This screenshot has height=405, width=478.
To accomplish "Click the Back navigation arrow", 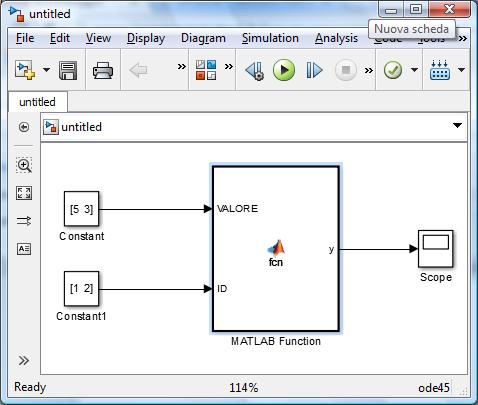I will 138,70.
